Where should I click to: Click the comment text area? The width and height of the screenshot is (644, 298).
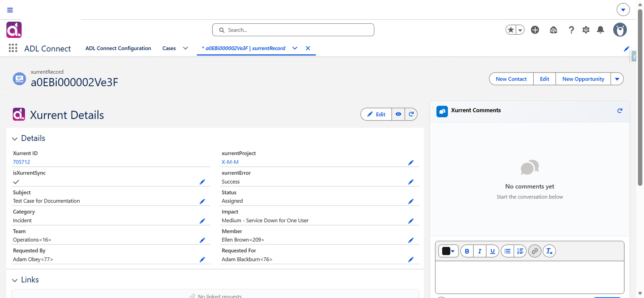530,277
